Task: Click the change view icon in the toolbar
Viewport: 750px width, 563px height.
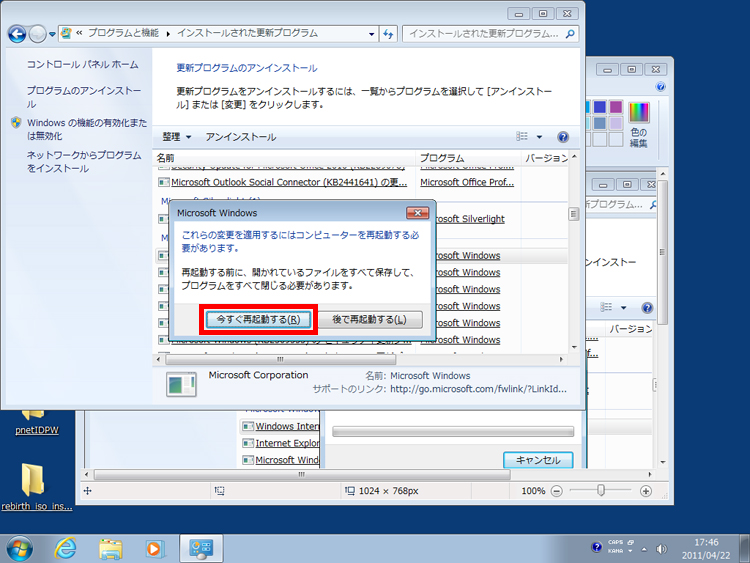Action: (522, 137)
